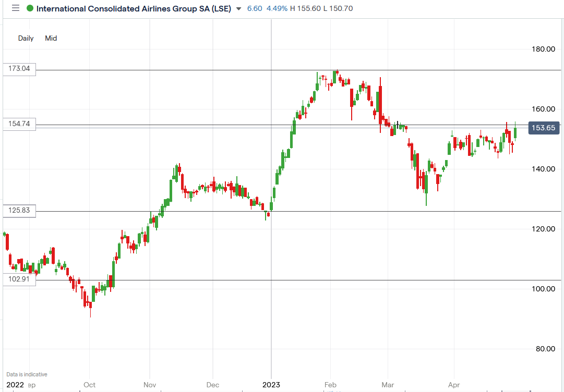Screen dimensions: 564x392
Task: Click the Oct label on the time axis
Action: point(89,384)
